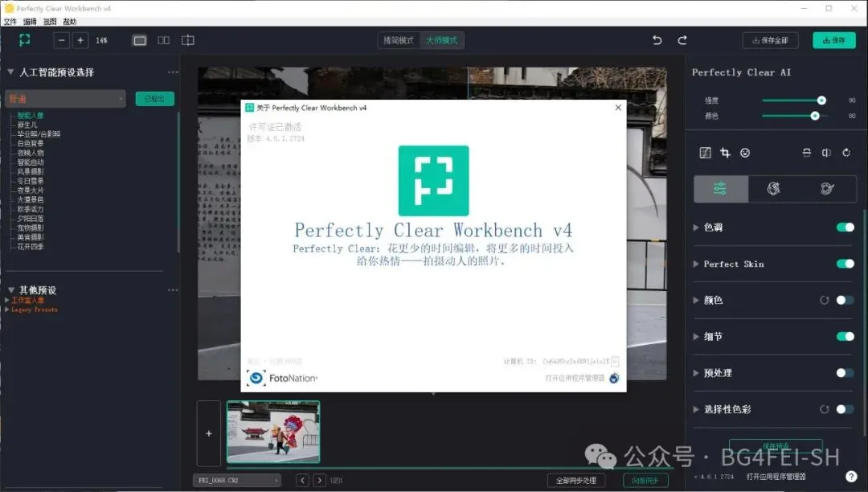Switch to side-by-side split view
868x492 pixels.
164,40
